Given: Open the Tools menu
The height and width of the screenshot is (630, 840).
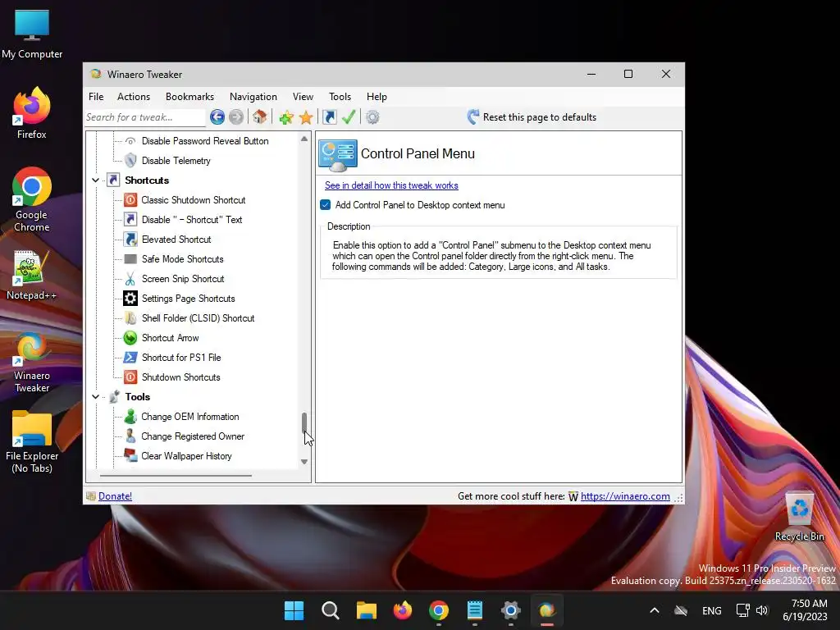Looking at the screenshot, I should point(340,97).
